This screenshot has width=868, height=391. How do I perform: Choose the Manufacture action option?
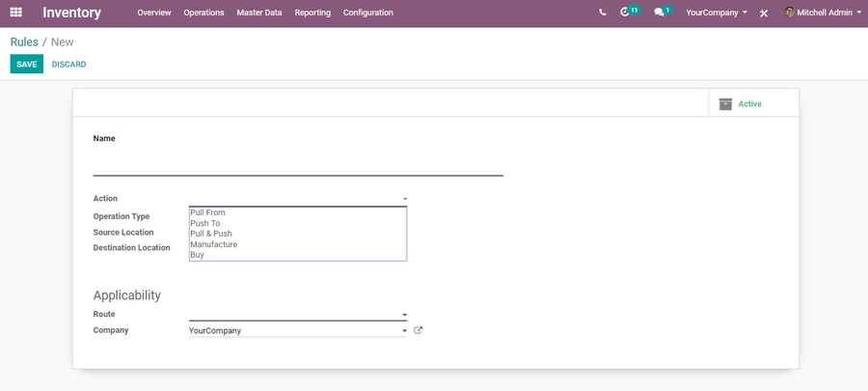click(x=213, y=244)
